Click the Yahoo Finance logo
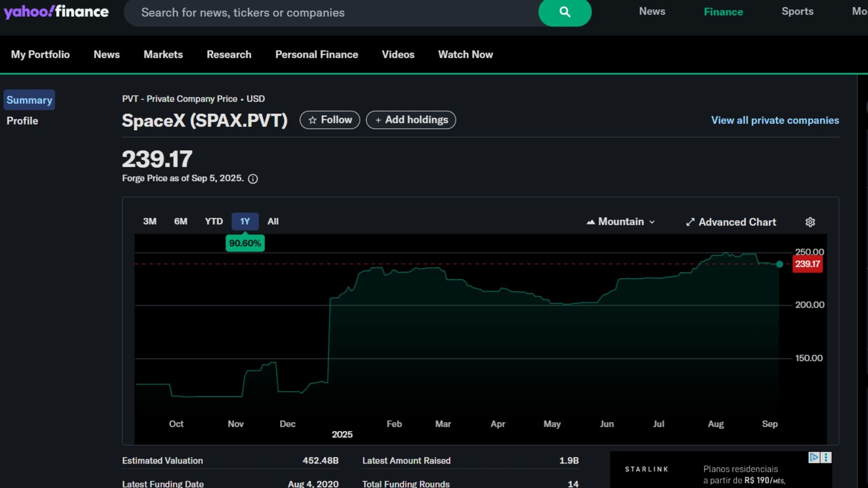Viewport: 868px width, 488px height. (56, 11)
